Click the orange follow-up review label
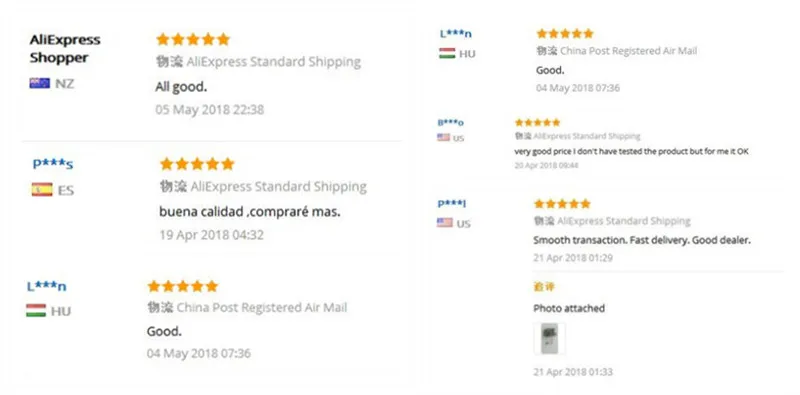 pos(544,287)
